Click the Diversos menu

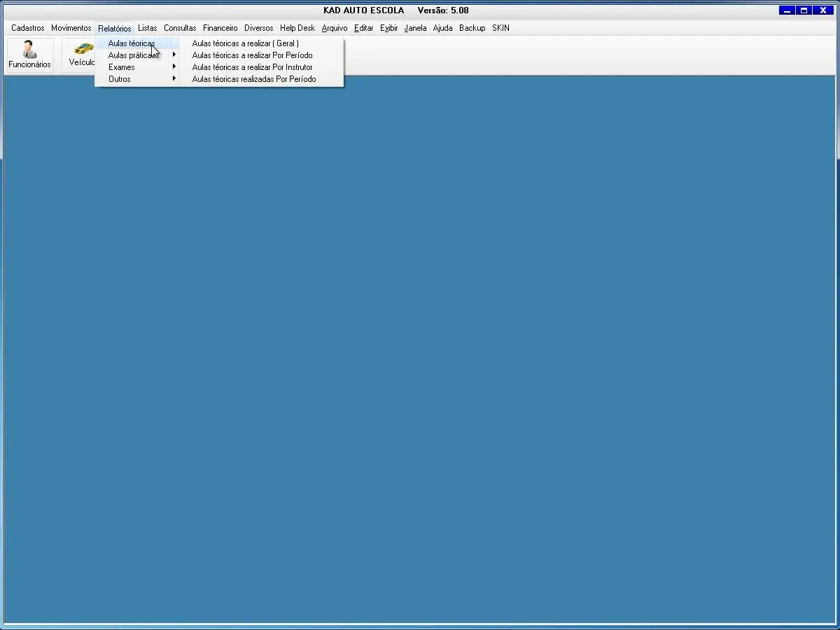click(258, 28)
